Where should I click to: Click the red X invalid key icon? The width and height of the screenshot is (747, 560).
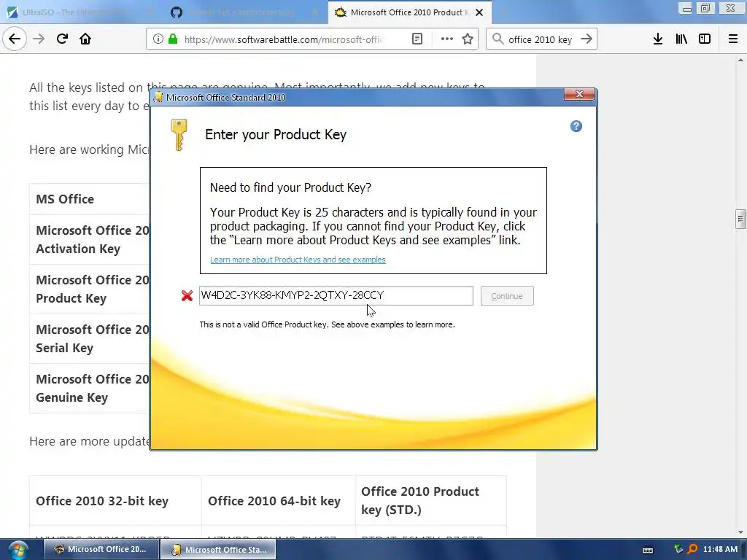point(187,296)
